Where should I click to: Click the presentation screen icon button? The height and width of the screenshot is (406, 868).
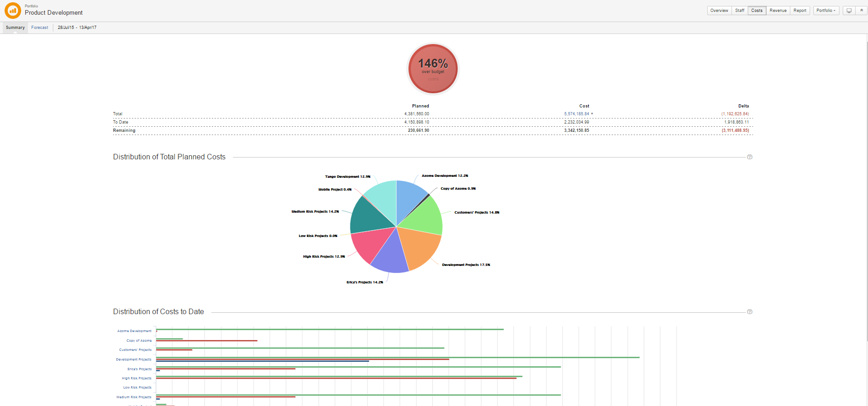(x=849, y=11)
